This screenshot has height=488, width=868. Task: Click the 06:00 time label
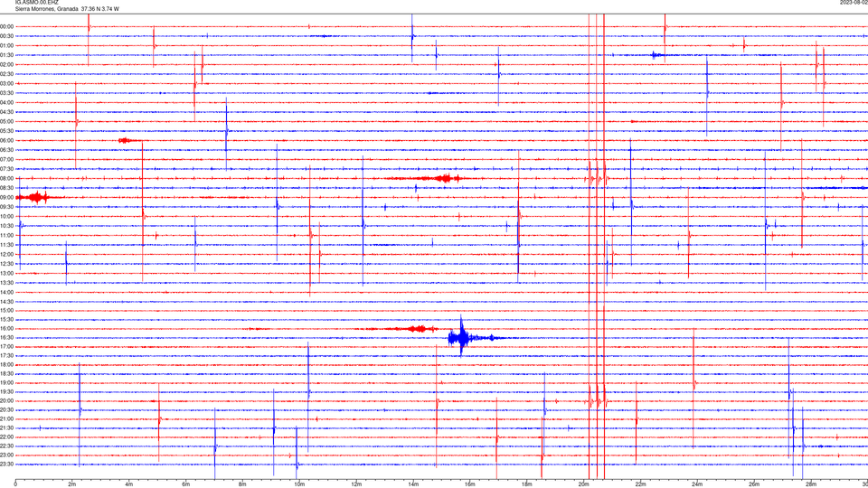coord(6,141)
